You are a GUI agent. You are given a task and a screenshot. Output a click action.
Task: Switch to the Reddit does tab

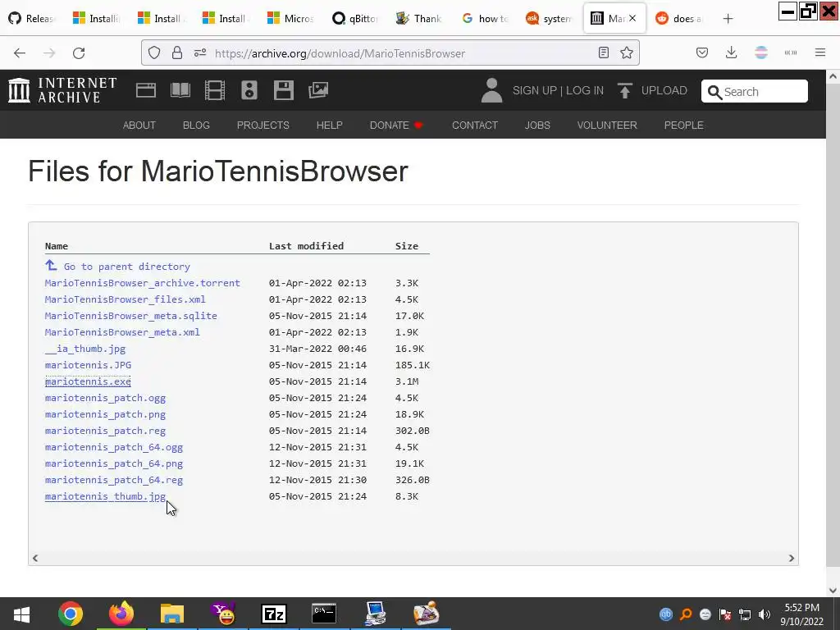(x=680, y=19)
